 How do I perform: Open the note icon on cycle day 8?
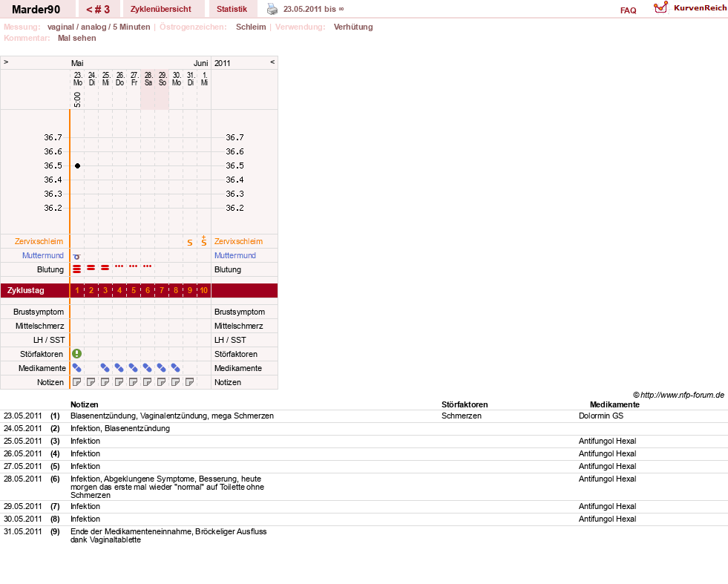coord(175,382)
